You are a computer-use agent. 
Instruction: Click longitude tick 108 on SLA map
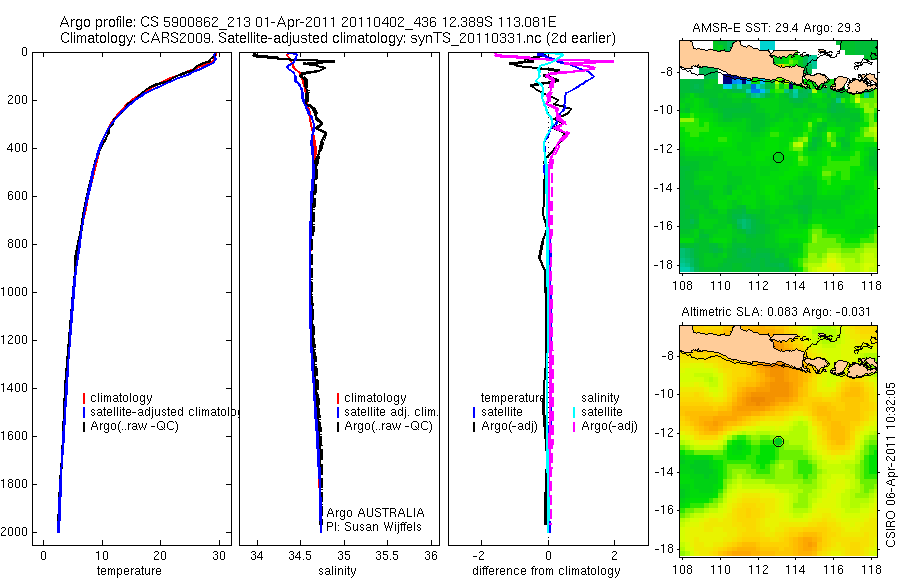pos(682,570)
